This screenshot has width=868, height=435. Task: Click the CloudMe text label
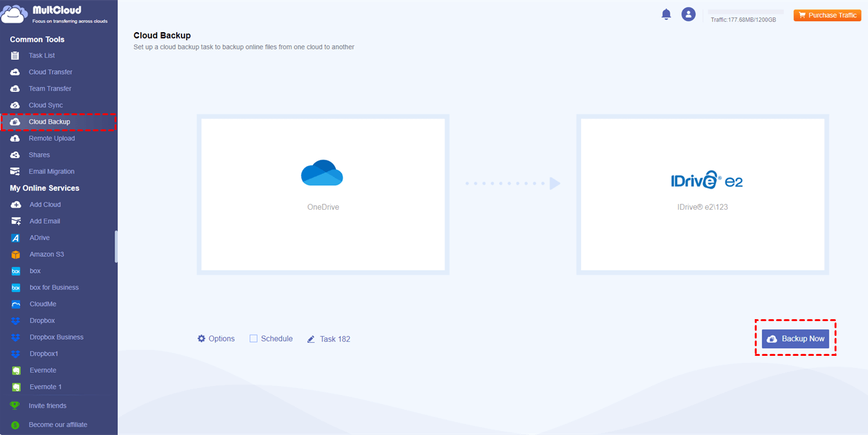pos(42,304)
